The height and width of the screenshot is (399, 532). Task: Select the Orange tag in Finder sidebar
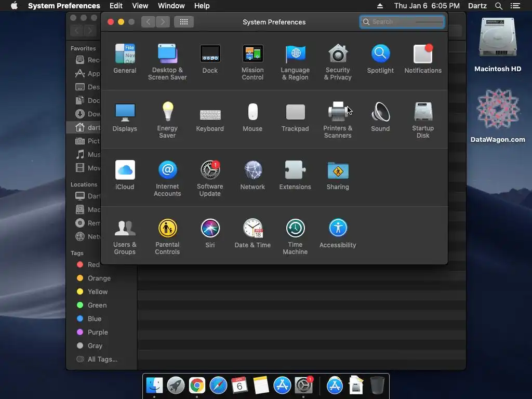click(94, 278)
